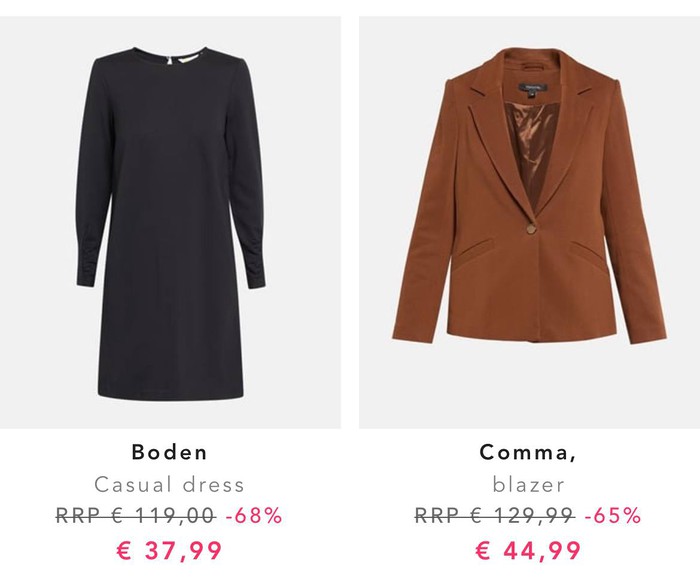
Task: Click the € 37,99 sale price
Action: click(170, 550)
